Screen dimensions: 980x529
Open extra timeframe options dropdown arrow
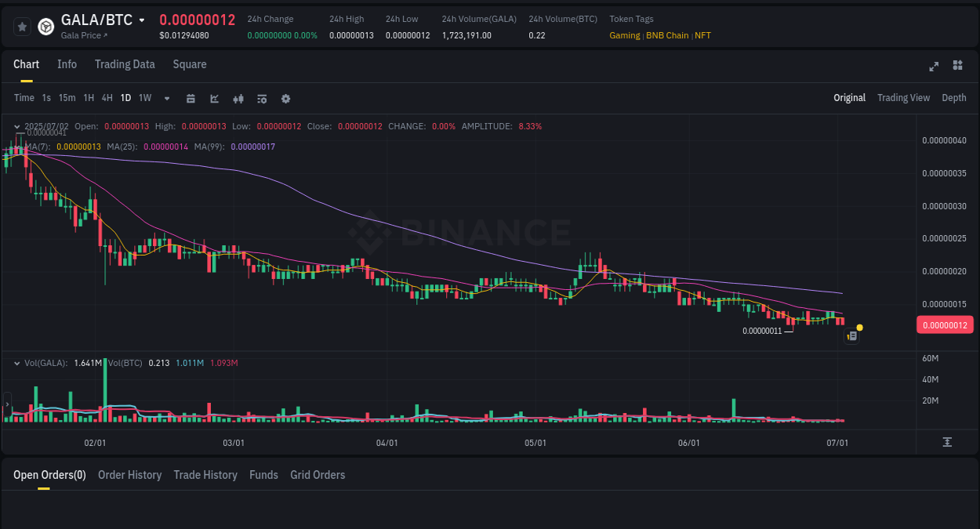point(166,98)
